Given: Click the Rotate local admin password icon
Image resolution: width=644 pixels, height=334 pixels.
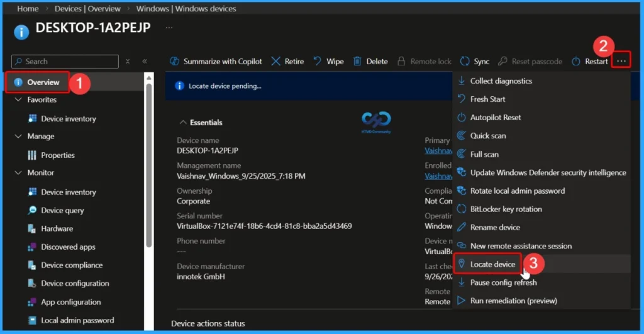Looking at the screenshot, I should tap(462, 191).
